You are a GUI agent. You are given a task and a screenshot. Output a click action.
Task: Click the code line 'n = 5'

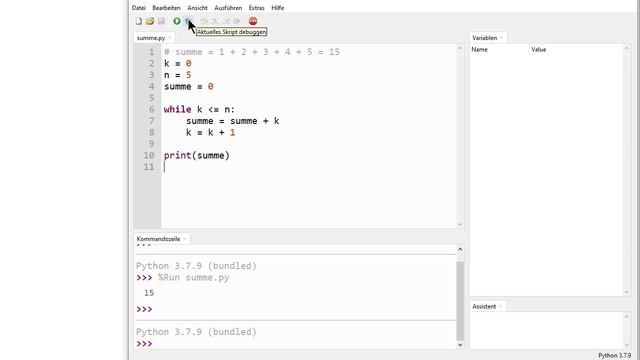tap(178, 75)
